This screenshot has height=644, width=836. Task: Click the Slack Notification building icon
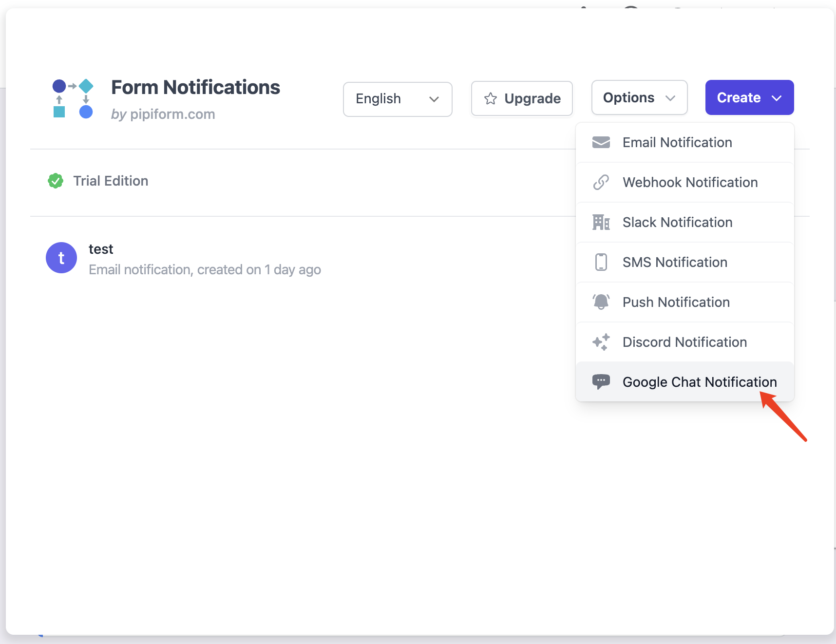point(601,222)
